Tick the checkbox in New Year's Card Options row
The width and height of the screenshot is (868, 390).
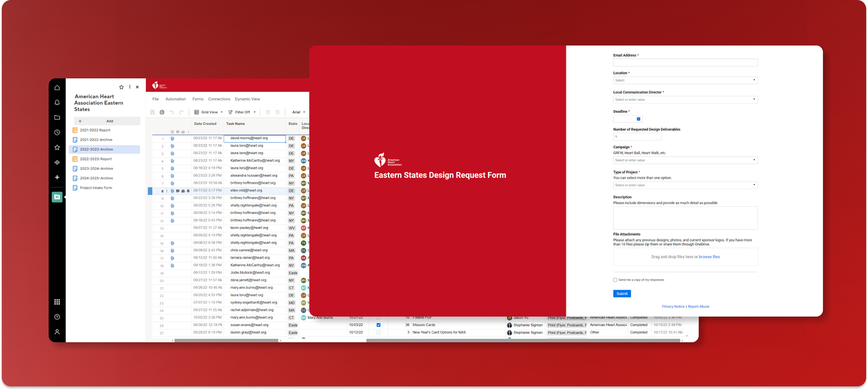click(378, 333)
